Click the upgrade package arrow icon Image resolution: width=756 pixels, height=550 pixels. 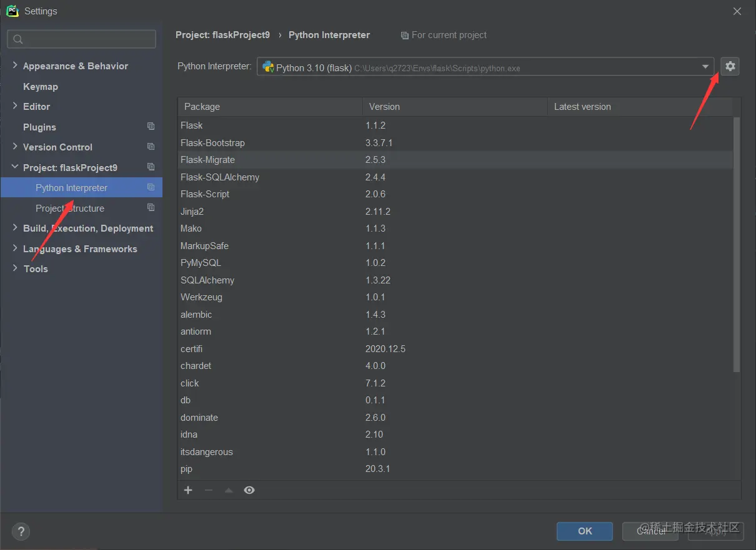point(229,491)
